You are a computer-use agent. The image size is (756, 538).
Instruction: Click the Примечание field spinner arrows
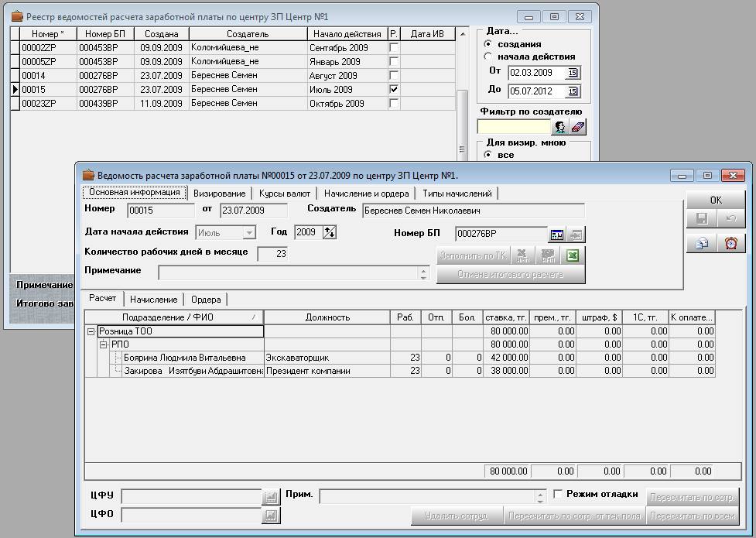click(423, 273)
